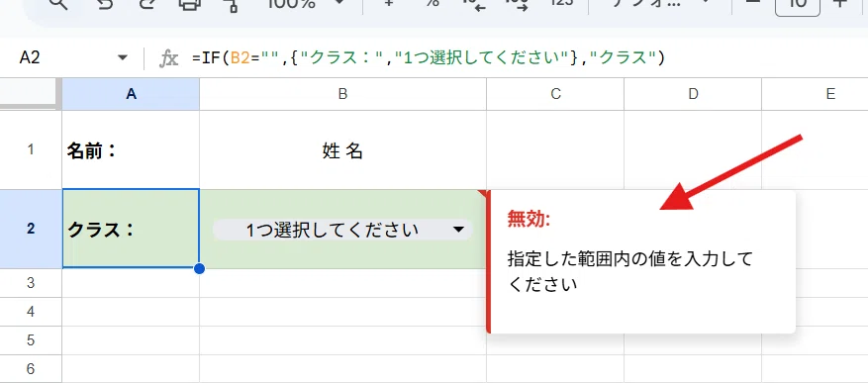Select column B header

click(342, 94)
